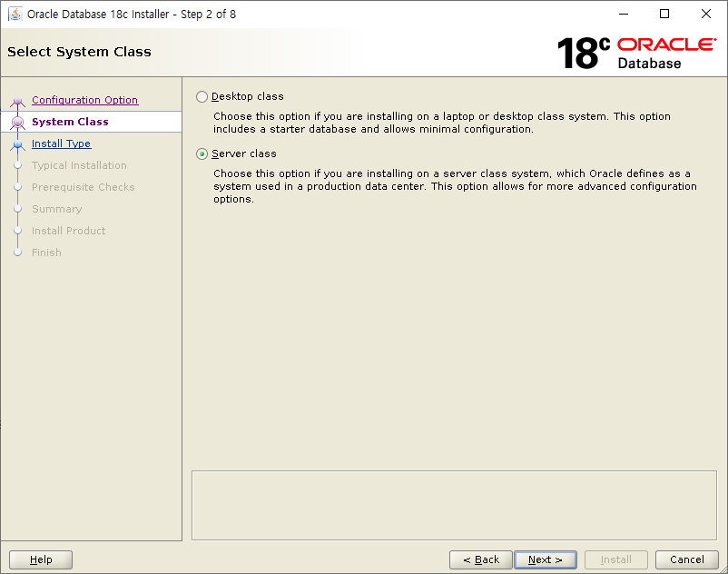This screenshot has width=728, height=574.
Task: Click the Server class description text
Action: 455,186
